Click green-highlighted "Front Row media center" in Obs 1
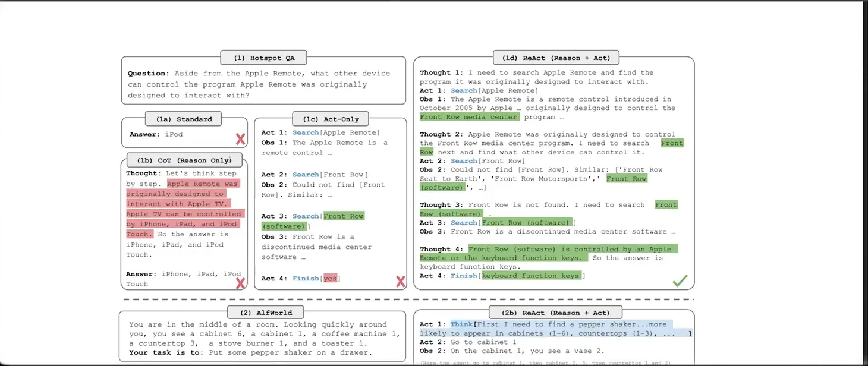The width and height of the screenshot is (868, 366). 470,117
